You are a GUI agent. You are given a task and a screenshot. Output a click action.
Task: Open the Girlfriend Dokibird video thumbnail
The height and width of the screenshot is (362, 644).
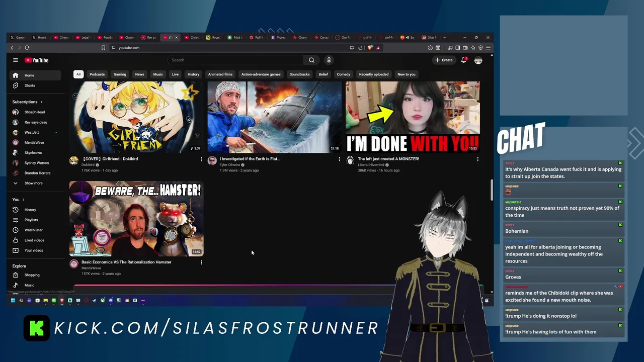(136, 117)
